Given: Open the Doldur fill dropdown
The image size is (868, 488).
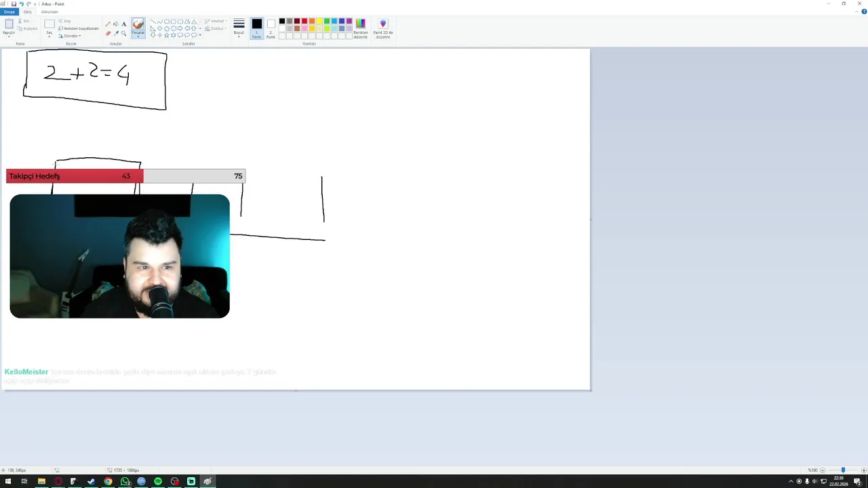Looking at the screenshot, I should pyautogui.click(x=216, y=28).
